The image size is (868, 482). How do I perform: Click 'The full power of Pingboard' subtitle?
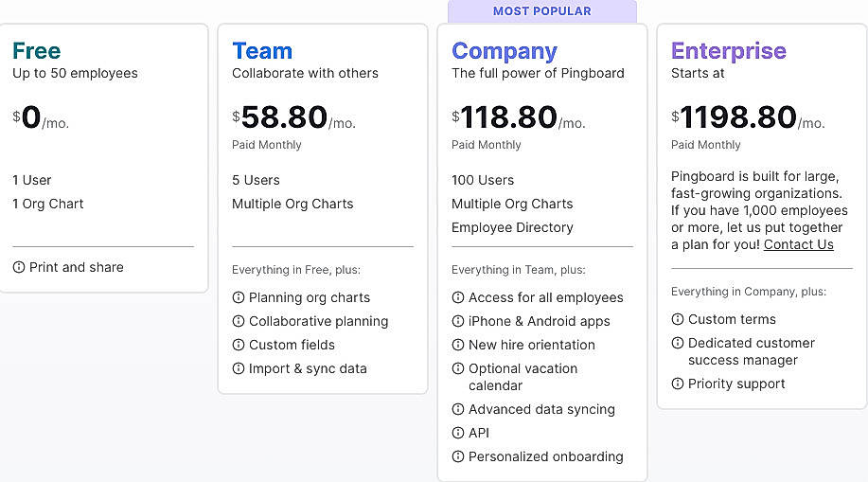click(x=538, y=73)
